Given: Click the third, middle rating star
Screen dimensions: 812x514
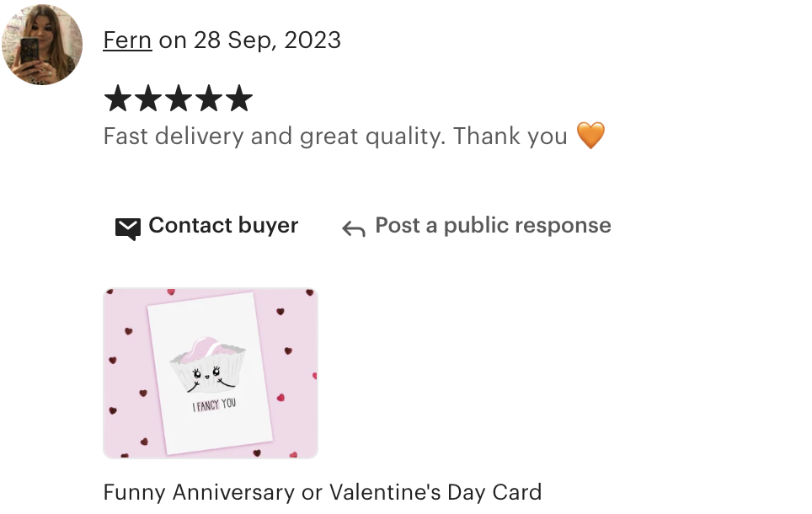Looking at the screenshot, I should coord(179,99).
